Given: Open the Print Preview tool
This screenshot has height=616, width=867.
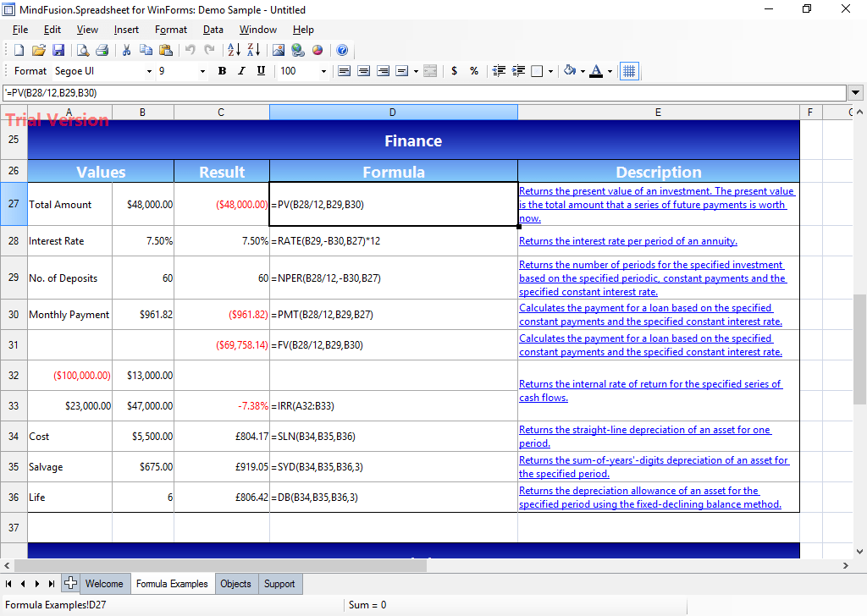Looking at the screenshot, I should click(x=82, y=50).
